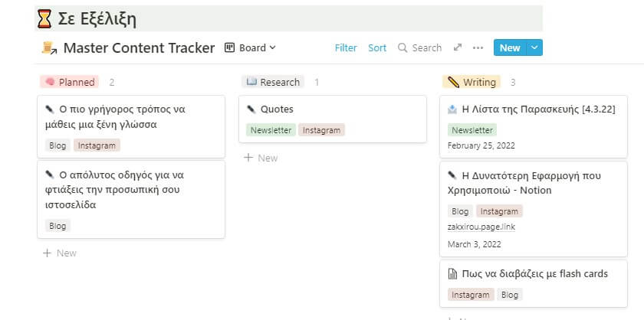This screenshot has height=320, width=644.
Task: Click the Research column label
Action: click(x=280, y=82)
